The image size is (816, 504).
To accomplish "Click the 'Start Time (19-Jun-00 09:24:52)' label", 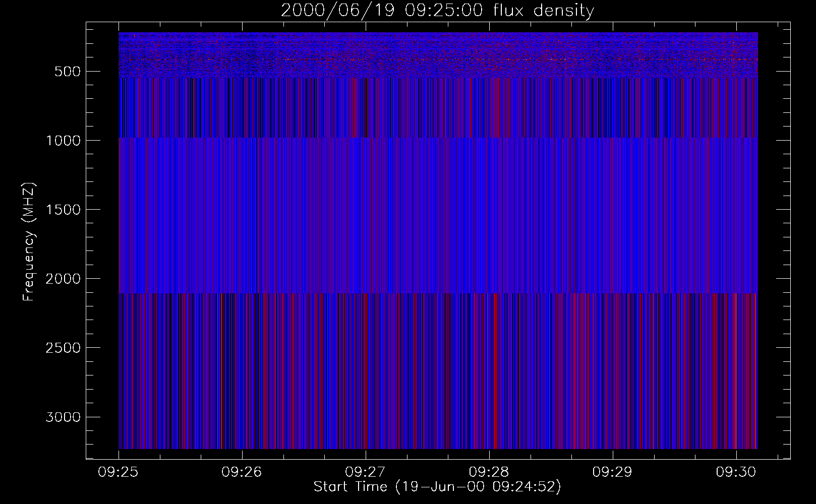I will [x=437, y=487].
